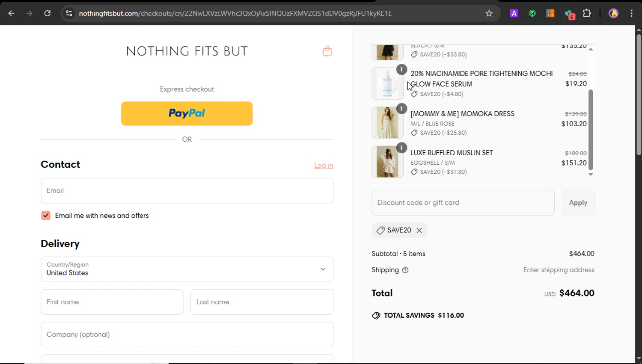Click the $151.20 Muslin Set price
Image resolution: width=642 pixels, height=364 pixels.
click(x=574, y=163)
